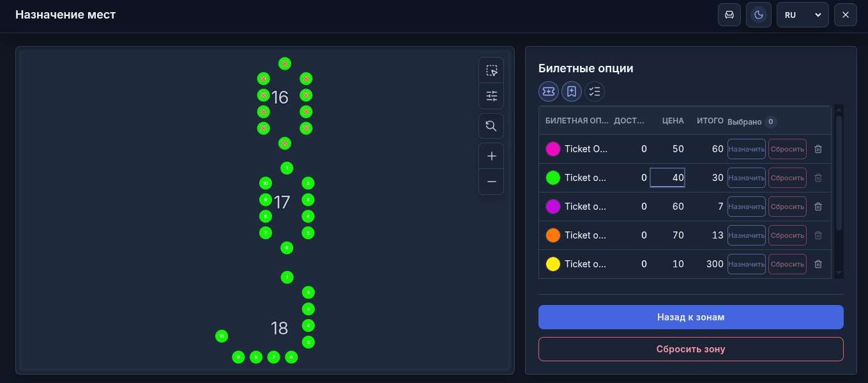Close the seat assignment window
The width and height of the screenshot is (868, 383).
845,15
